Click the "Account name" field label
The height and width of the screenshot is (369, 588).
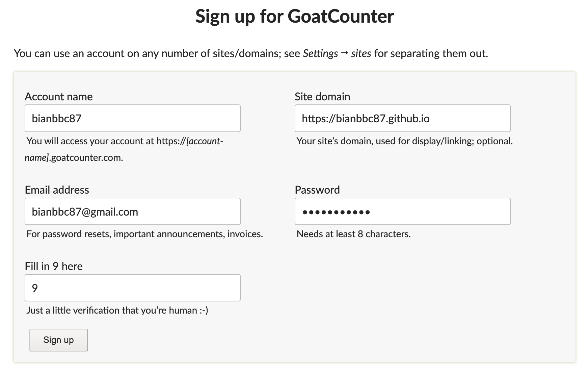[x=59, y=97]
